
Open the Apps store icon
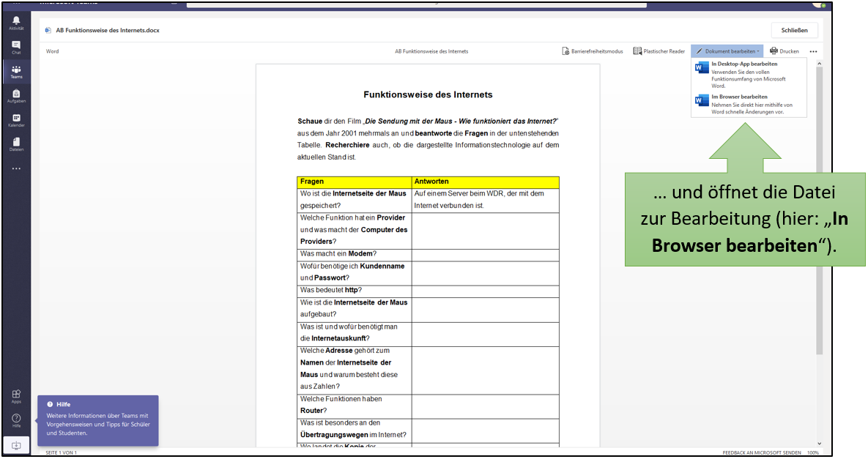[x=16, y=395]
